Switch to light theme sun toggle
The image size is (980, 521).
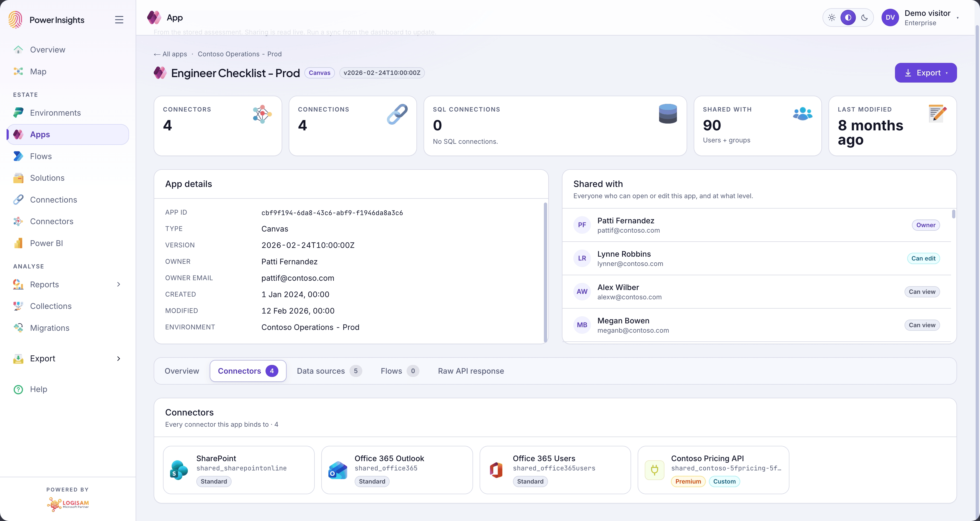tap(832, 17)
